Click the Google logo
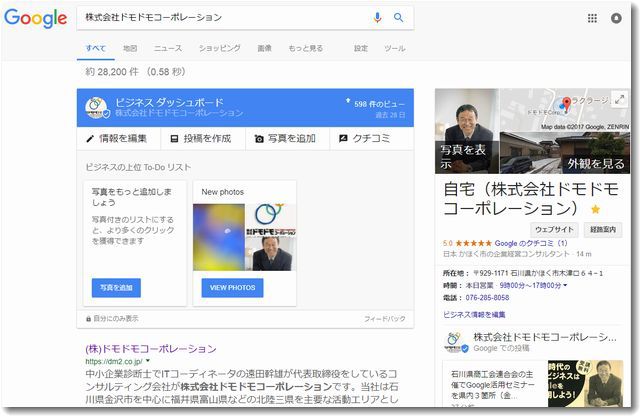 pyautogui.click(x=36, y=18)
